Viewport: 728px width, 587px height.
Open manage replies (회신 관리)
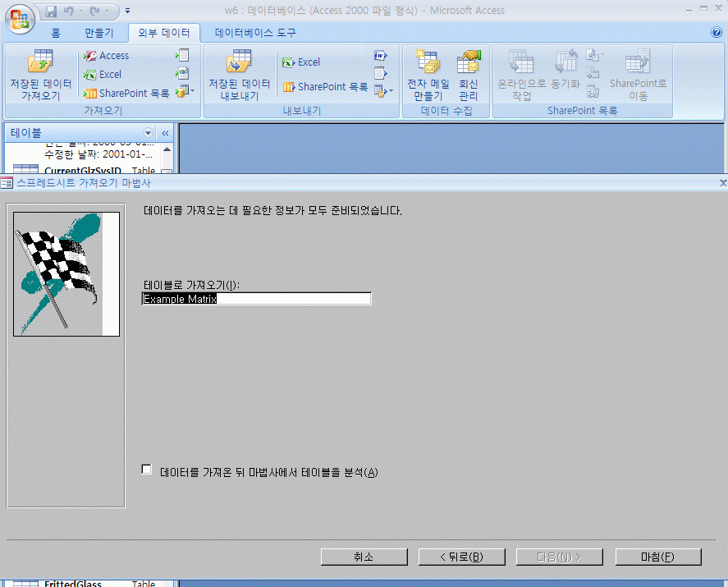coord(468,76)
